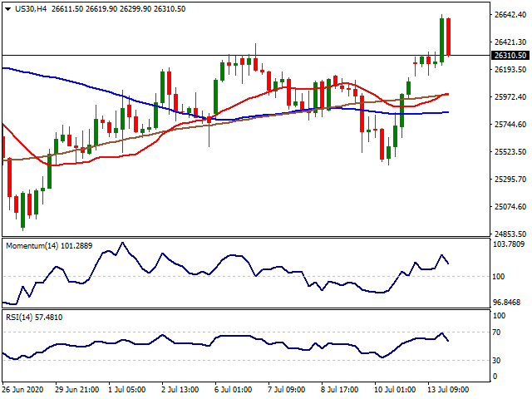
Task: Click the time axis label 1 Jul 05:00
Action: tap(127, 390)
